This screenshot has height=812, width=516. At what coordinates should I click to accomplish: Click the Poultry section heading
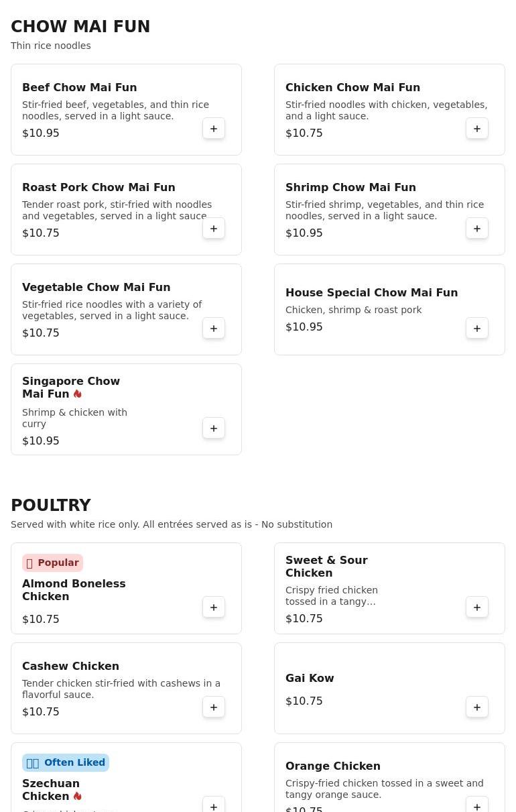[x=51, y=506]
